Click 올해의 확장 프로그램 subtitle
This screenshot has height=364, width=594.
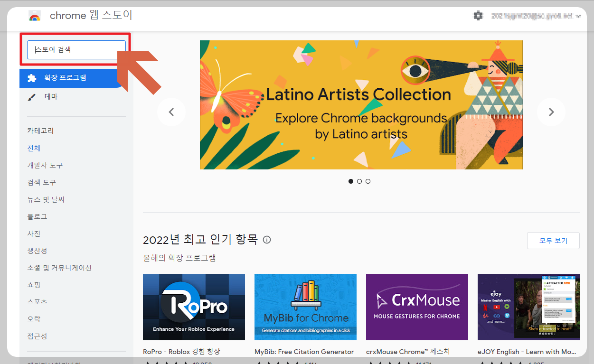179,258
